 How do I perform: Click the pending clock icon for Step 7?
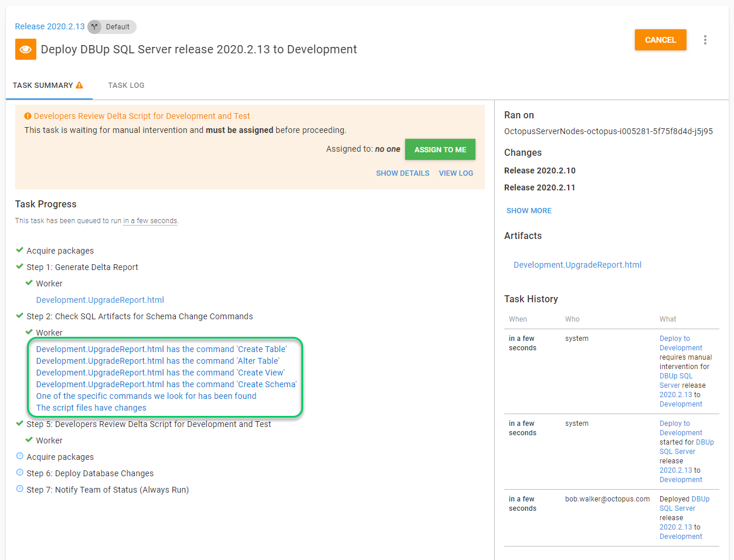(x=19, y=489)
